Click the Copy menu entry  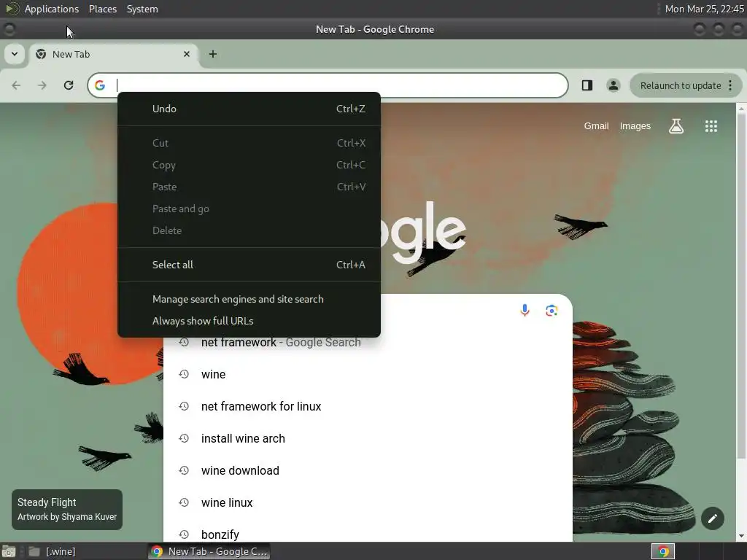pos(249,165)
